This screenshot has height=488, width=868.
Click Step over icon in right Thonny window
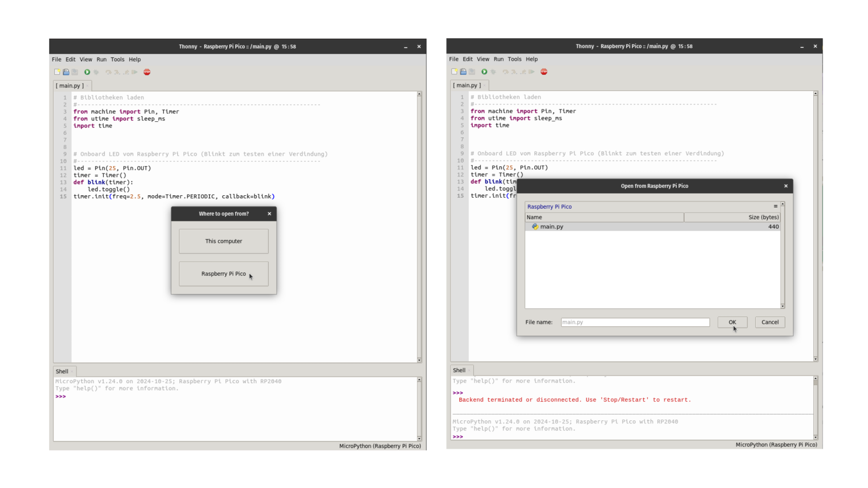pos(505,72)
